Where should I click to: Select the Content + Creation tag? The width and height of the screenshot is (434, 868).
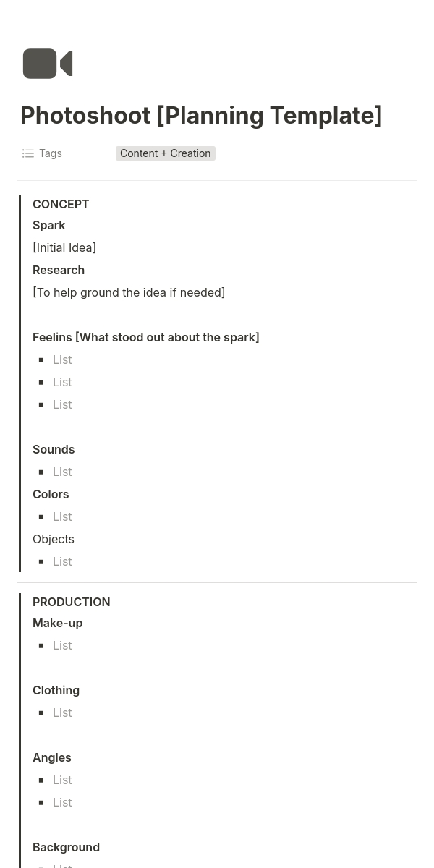click(165, 153)
